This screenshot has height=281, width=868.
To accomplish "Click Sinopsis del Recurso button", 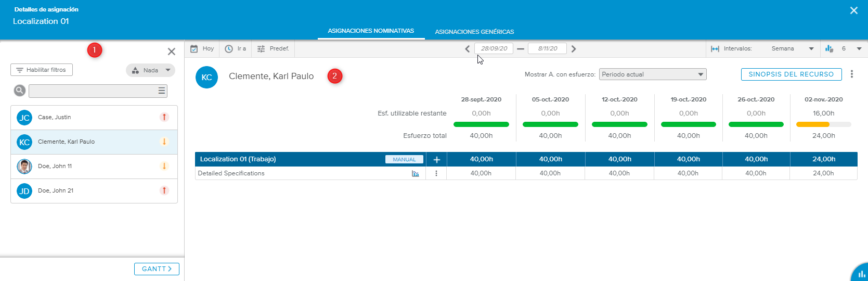I will point(791,74).
